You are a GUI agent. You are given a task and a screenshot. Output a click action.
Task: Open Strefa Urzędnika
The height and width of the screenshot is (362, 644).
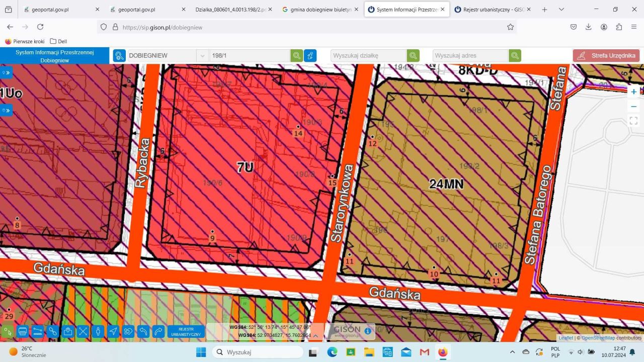(606, 56)
